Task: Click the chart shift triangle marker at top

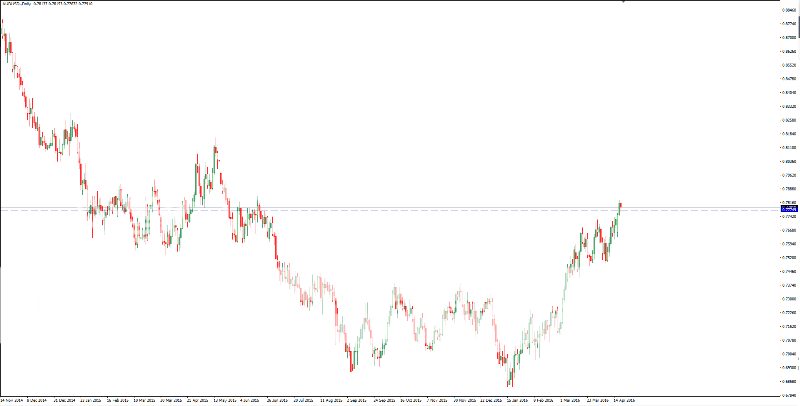Action: click(x=623, y=2)
